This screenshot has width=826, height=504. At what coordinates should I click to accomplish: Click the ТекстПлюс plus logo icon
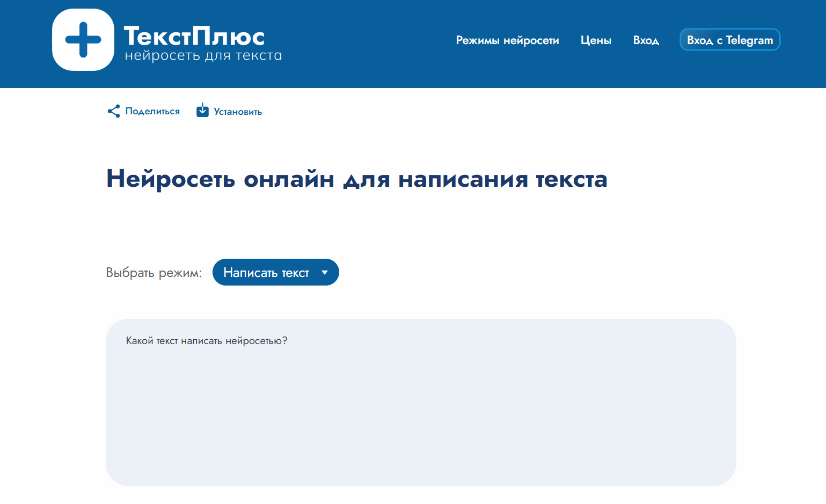[x=83, y=40]
